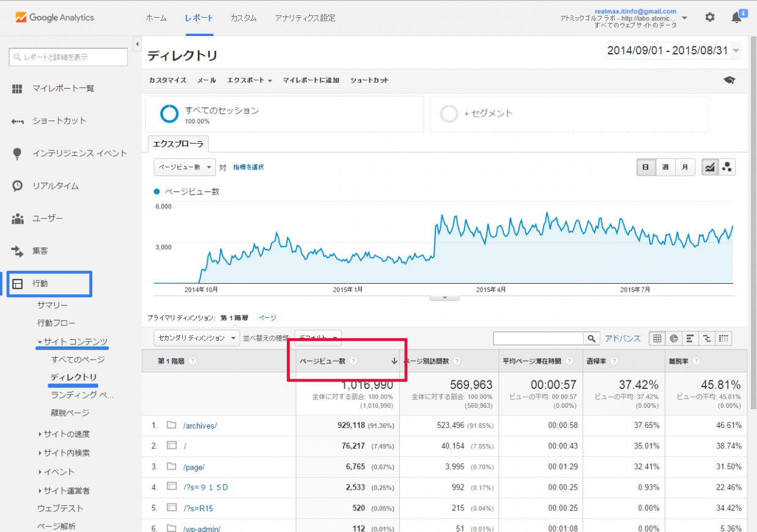Viewport: 757px width, 532px height.
Task: Select the エクスプローラ tab
Action: pyautogui.click(x=179, y=144)
